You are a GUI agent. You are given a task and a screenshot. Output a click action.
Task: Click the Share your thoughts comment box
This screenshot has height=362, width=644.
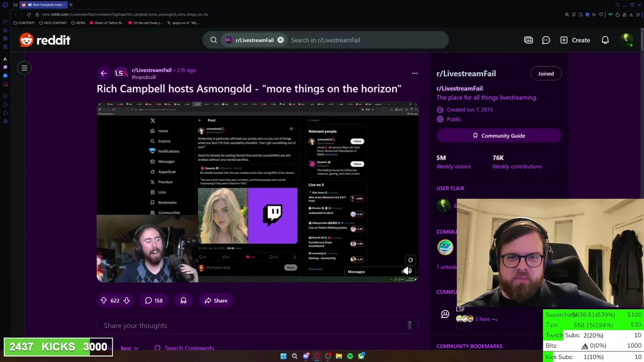257,326
